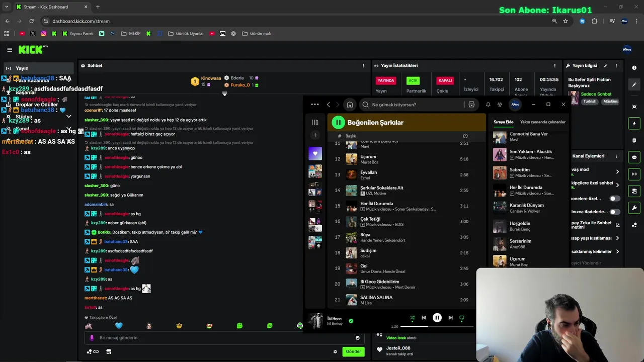
Task: Edit stream info with the pencil icon
Action: [x=605, y=65]
